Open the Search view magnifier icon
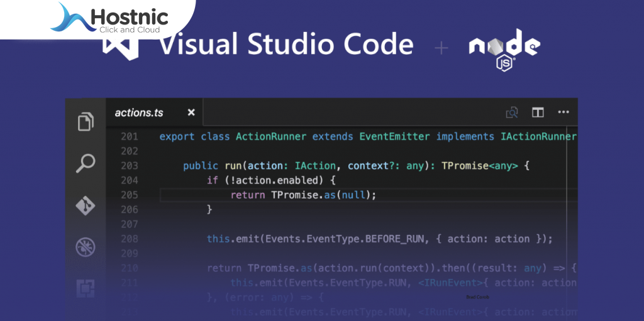Screen dimensions: 644x321 (x=86, y=163)
